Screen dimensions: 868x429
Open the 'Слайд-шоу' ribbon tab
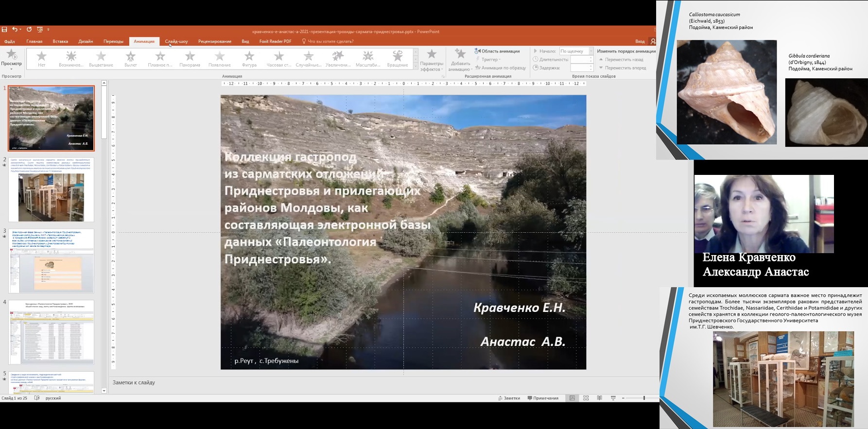pos(176,41)
